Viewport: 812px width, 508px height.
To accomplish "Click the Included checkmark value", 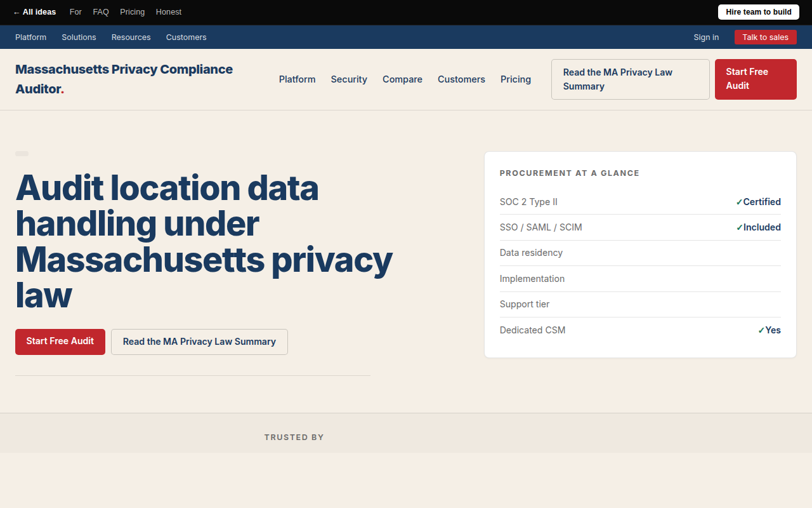I will coord(758,227).
